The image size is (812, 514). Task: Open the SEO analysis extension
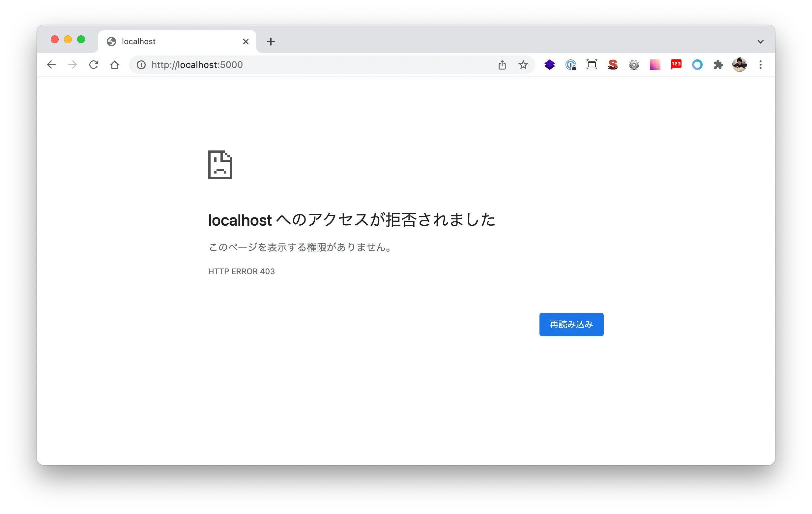click(613, 64)
